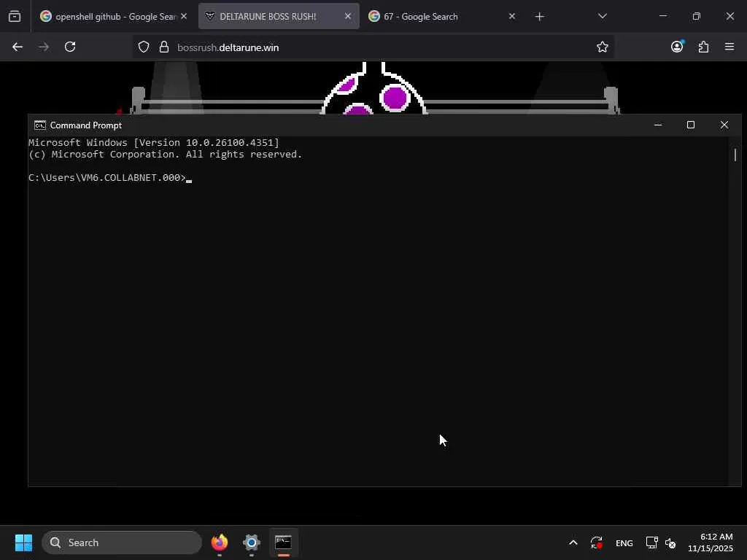This screenshot has width=747, height=560.
Task: Open the Firefox account menu
Action: [x=677, y=47]
